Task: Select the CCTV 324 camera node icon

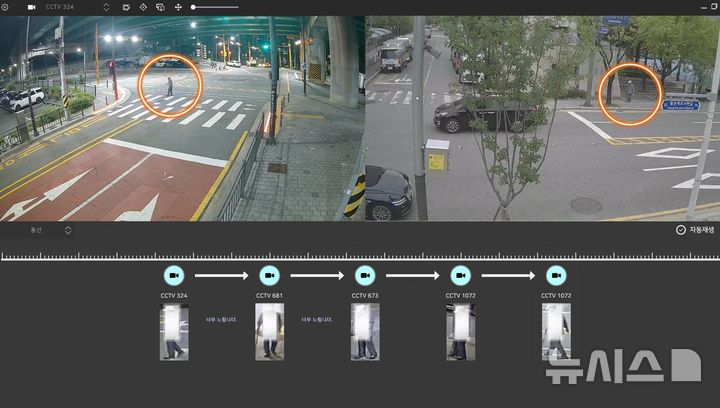Action: point(174,275)
